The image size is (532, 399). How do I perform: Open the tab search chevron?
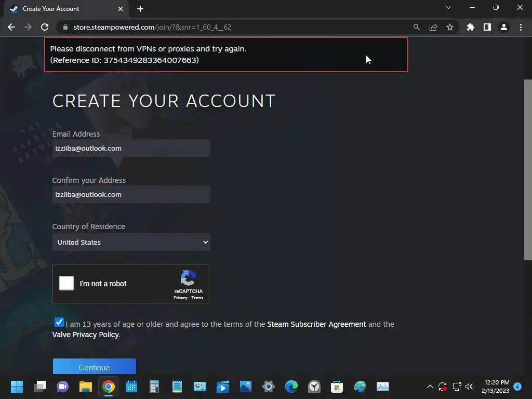(448, 7)
